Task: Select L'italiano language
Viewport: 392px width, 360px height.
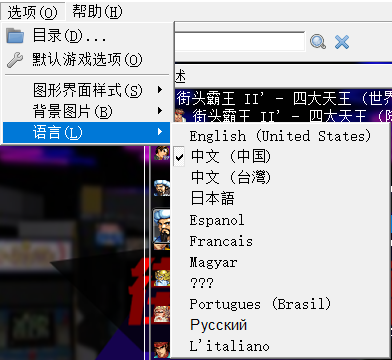Action: click(280, 346)
